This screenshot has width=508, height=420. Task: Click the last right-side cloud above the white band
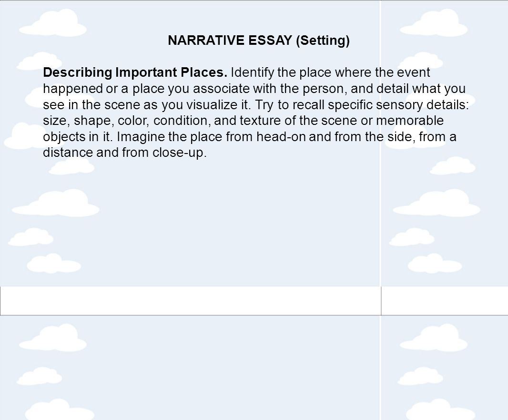pos(435,264)
